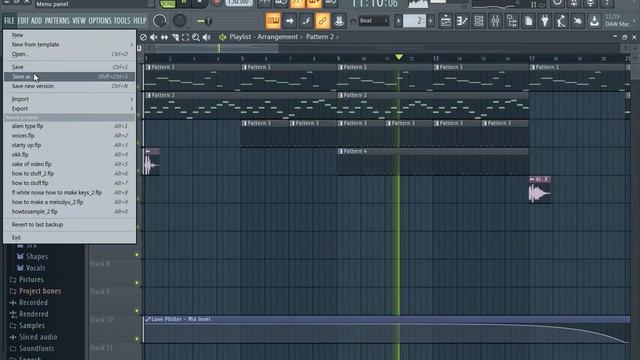Image resolution: width=640 pixels, height=360 pixels.
Task: Open the Beat snap dropdown
Action: [x=373, y=21]
